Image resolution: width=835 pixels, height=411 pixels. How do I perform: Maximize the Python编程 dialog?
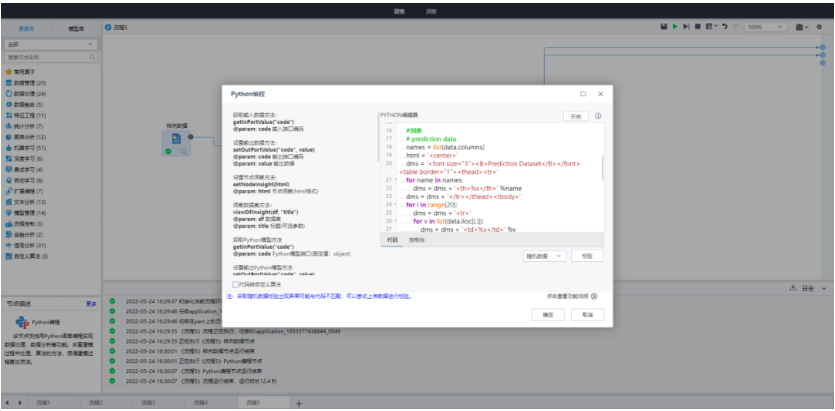coord(583,93)
